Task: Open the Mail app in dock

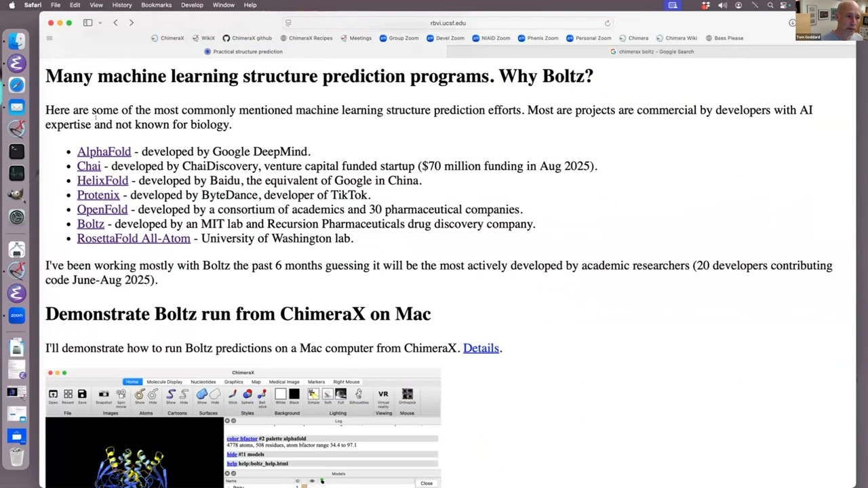Action: coord(17,106)
